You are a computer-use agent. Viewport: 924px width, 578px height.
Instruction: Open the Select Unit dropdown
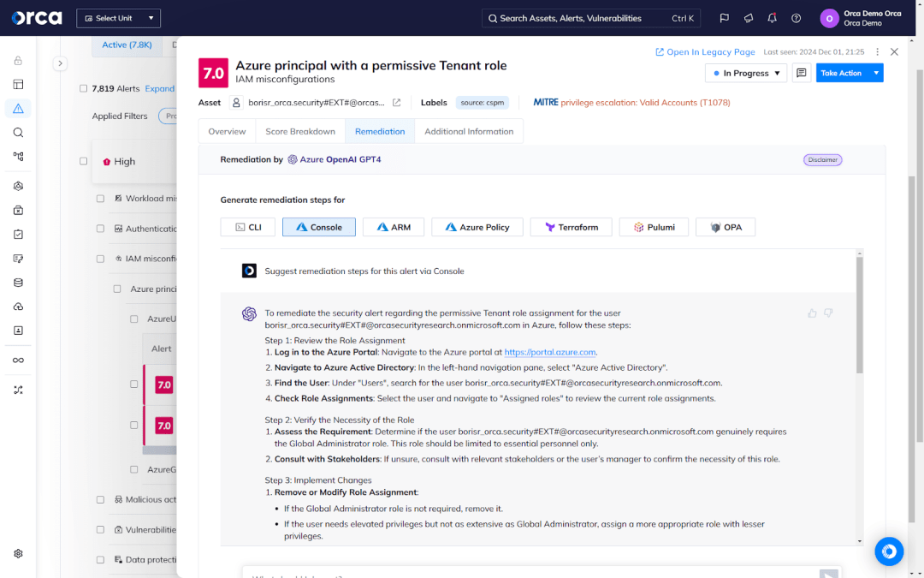pyautogui.click(x=118, y=18)
